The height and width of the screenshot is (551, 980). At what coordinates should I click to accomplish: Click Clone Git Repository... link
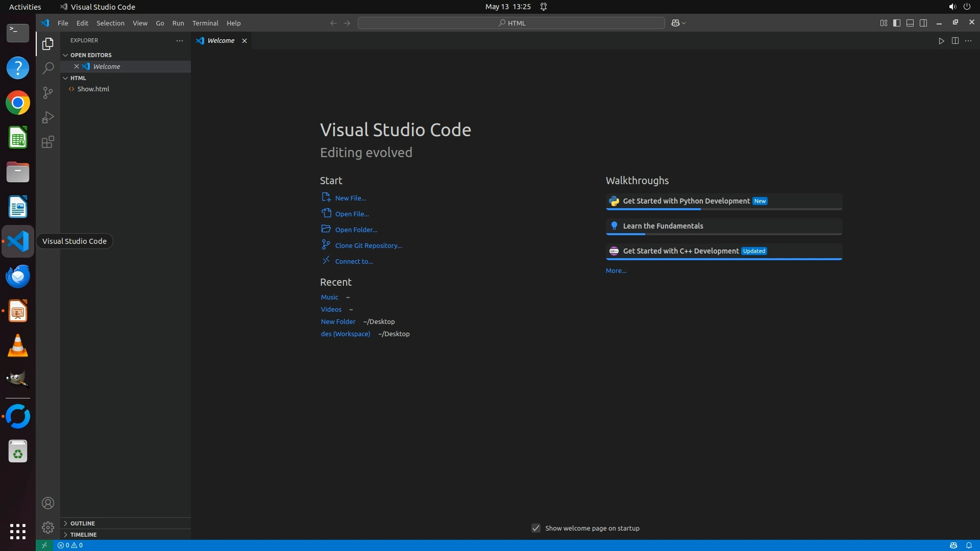368,245
